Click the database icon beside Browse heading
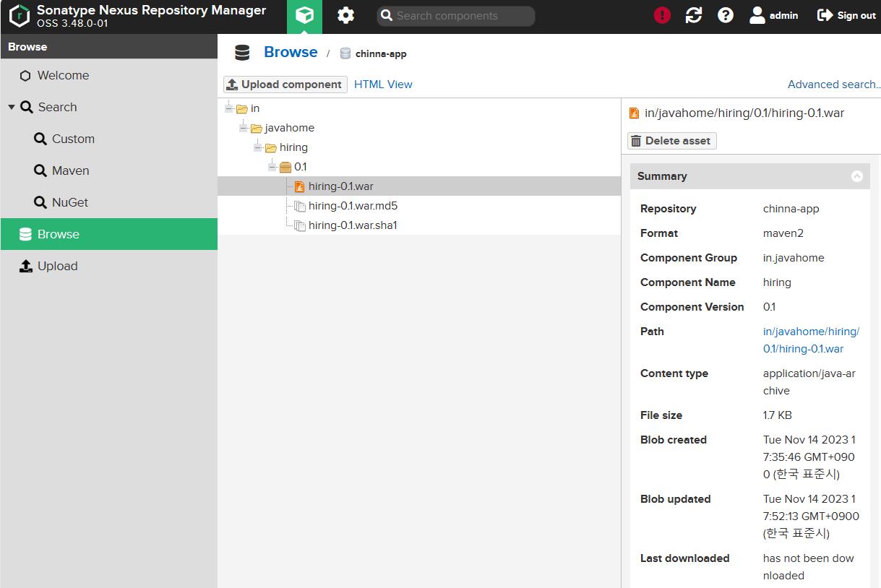Image resolution: width=881 pixels, height=588 pixels. pos(242,53)
